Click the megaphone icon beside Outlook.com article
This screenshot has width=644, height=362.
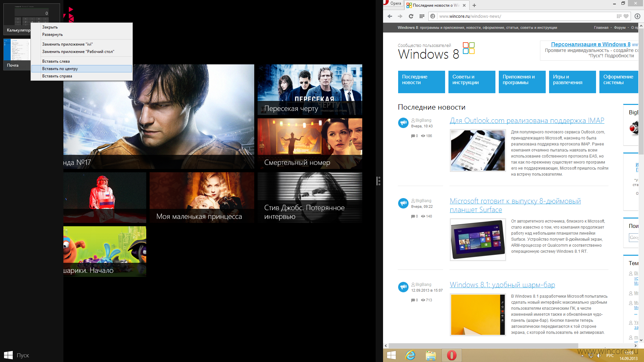tap(403, 123)
